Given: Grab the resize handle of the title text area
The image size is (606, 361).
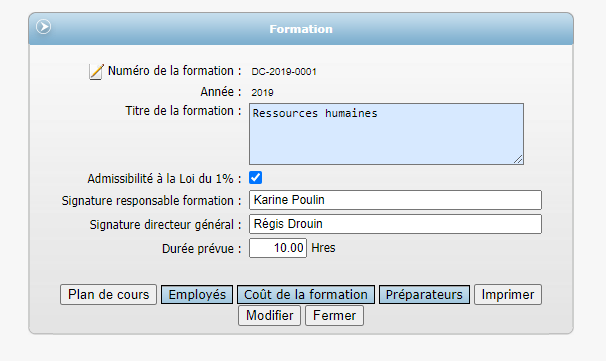Looking at the screenshot, I should [x=519, y=159].
